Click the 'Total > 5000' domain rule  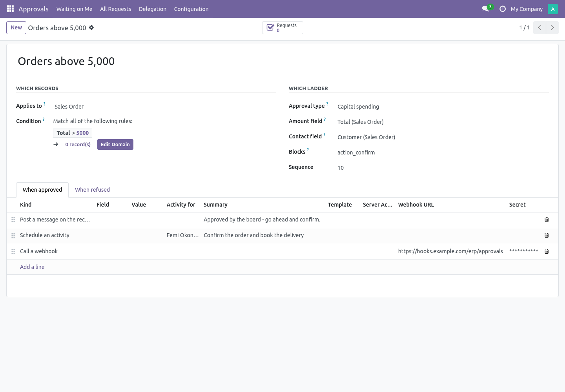pyautogui.click(x=73, y=133)
